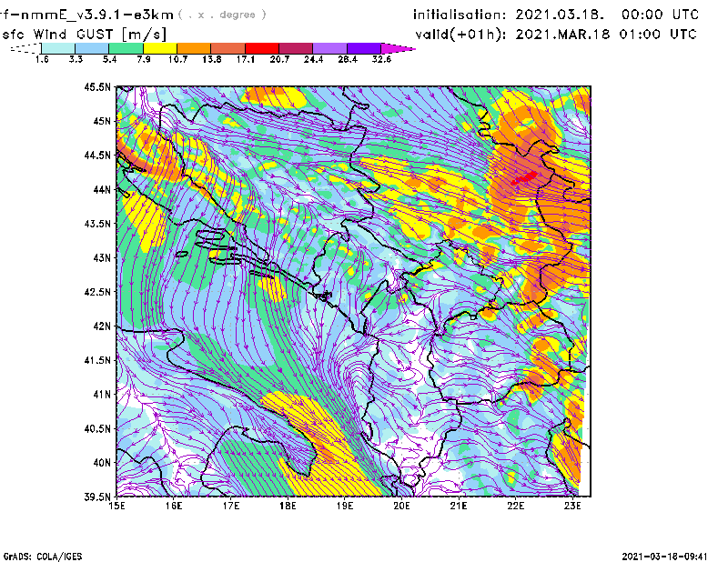
Task: Click the legend value 10.7
Action: (x=177, y=59)
